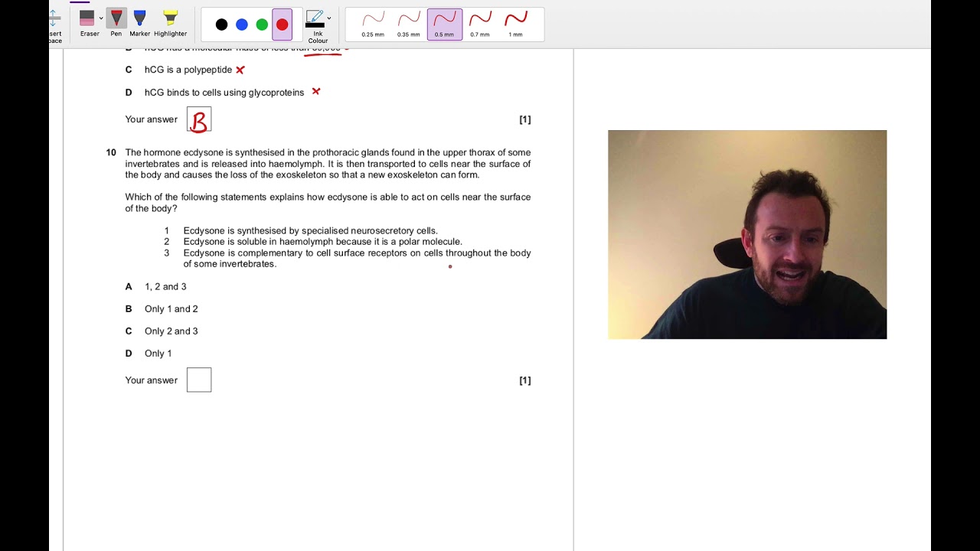The image size is (980, 551).
Task: Set pen thickness to 1 mm
Action: pos(516,24)
